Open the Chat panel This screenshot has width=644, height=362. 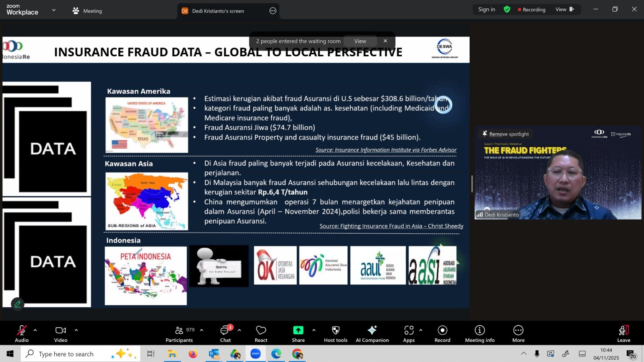225,334
